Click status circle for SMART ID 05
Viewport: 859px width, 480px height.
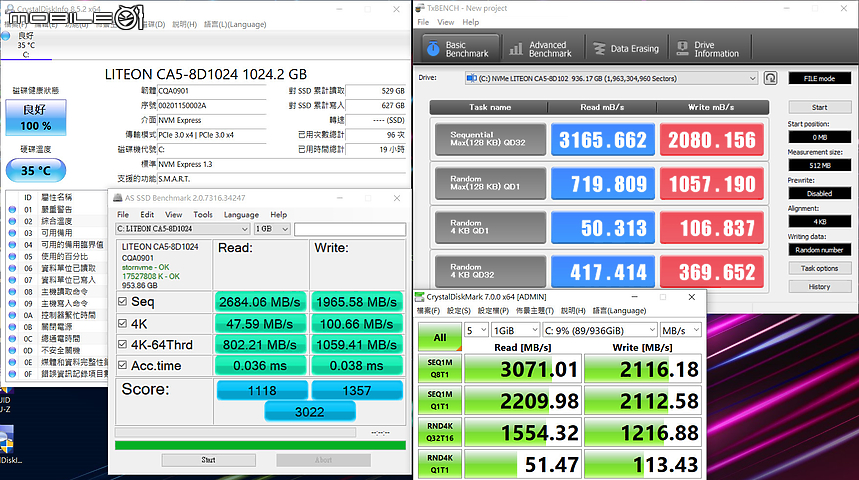12,256
